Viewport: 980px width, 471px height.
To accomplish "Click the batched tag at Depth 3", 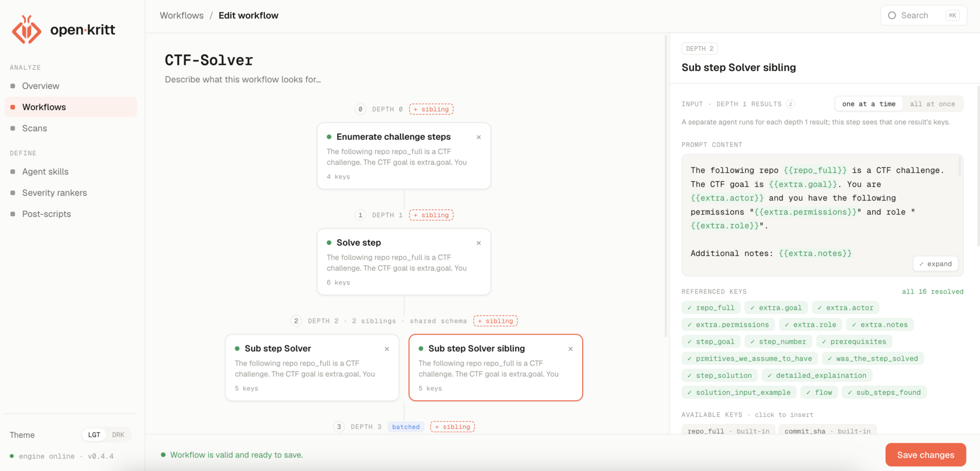I will point(406,427).
